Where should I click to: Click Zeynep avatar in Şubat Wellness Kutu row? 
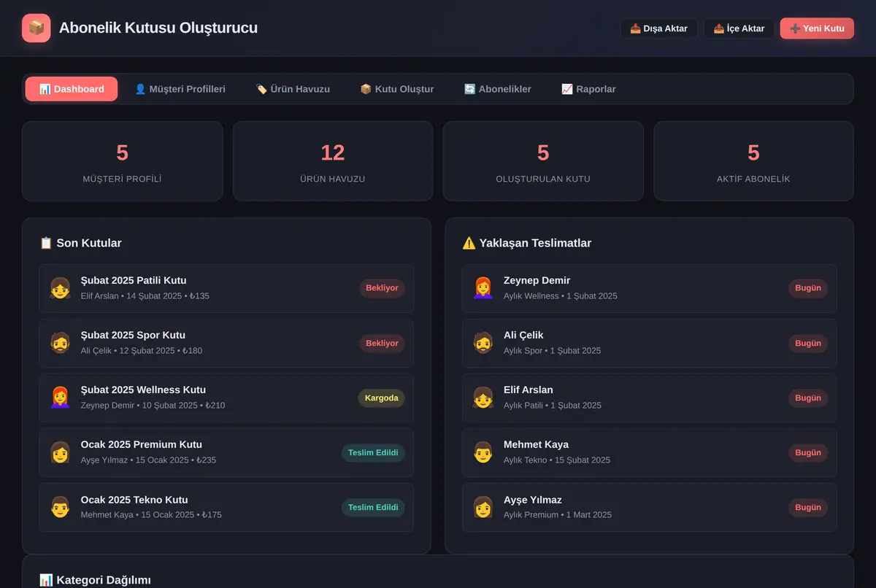click(x=60, y=398)
